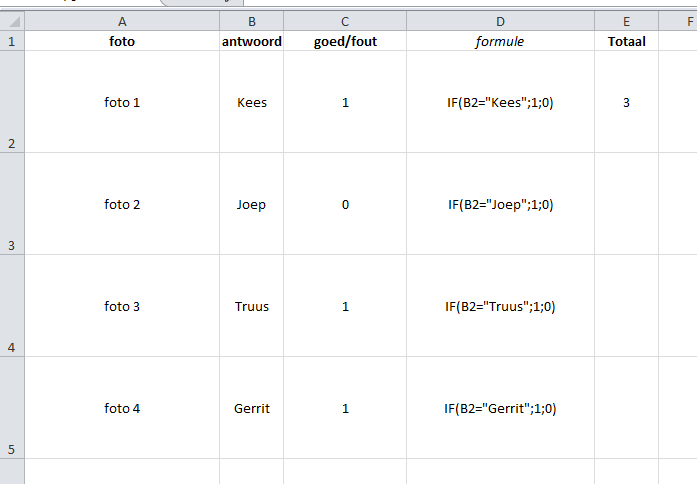Click the Totaal value cell showing 3
Screen dimensions: 697x484
626,102
